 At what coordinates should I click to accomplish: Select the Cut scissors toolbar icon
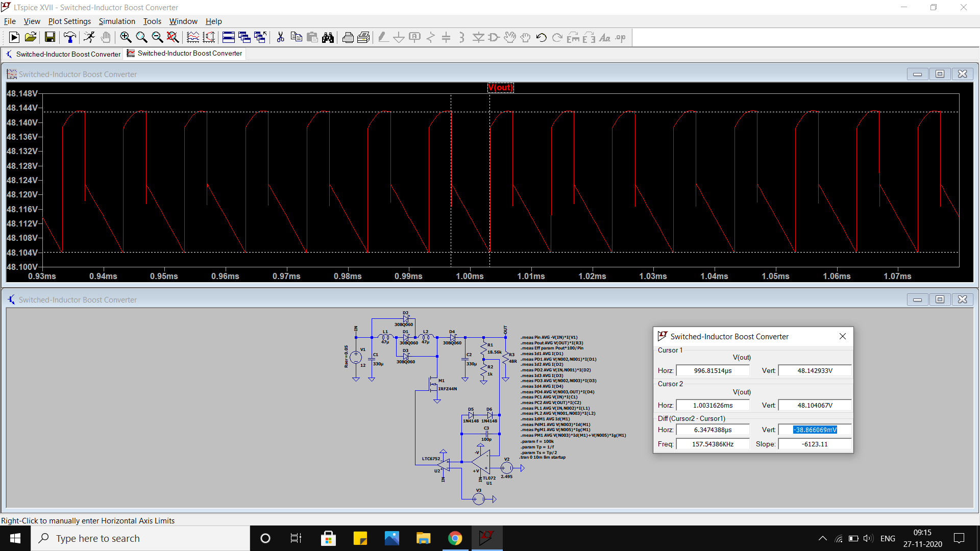pyautogui.click(x=280, y=37)
